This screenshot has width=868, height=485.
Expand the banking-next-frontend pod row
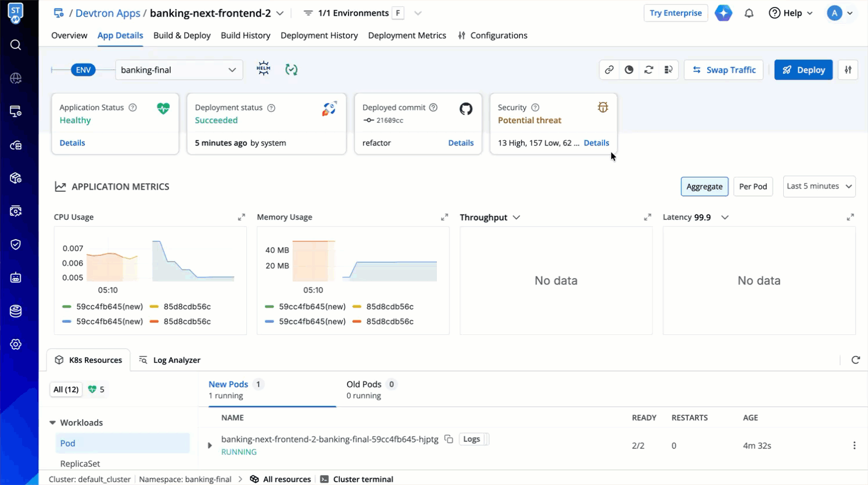210,445
